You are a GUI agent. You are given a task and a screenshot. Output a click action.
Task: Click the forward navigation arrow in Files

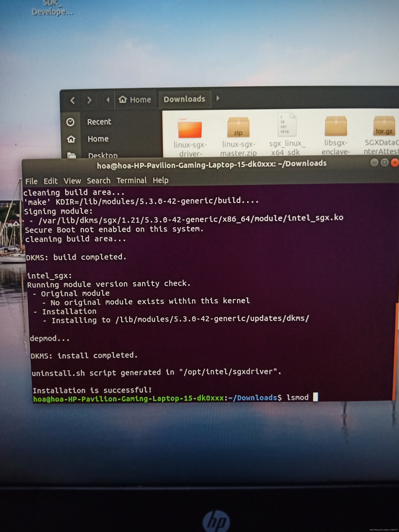pos(89,100)
